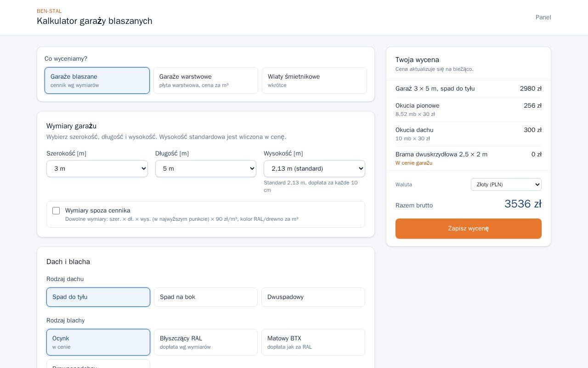Image resolution: width=588 pixels, height=368 pixels.
Task: Choose Spad na bok roof type
Action: tap(206, 297)
